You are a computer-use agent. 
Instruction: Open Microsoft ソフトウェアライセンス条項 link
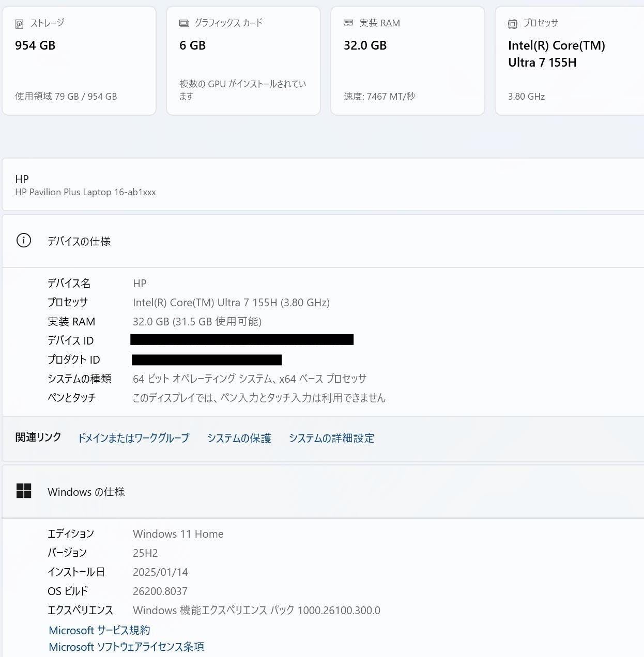click(127, 647)
